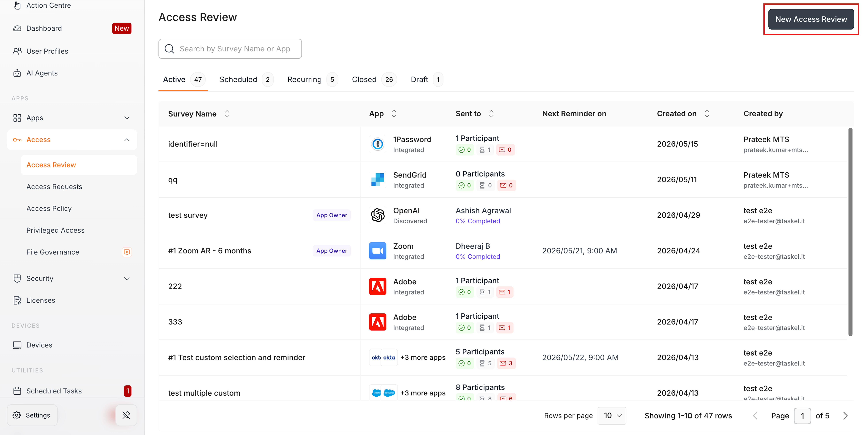
Task: Click the Devices laptop icon
Action: click(x=17, y=345)
